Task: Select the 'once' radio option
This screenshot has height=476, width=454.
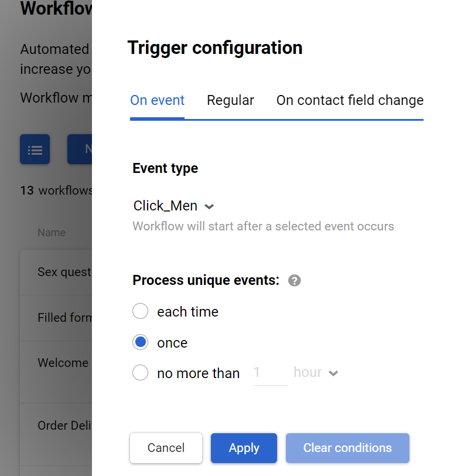Action: tap(141, 342)
